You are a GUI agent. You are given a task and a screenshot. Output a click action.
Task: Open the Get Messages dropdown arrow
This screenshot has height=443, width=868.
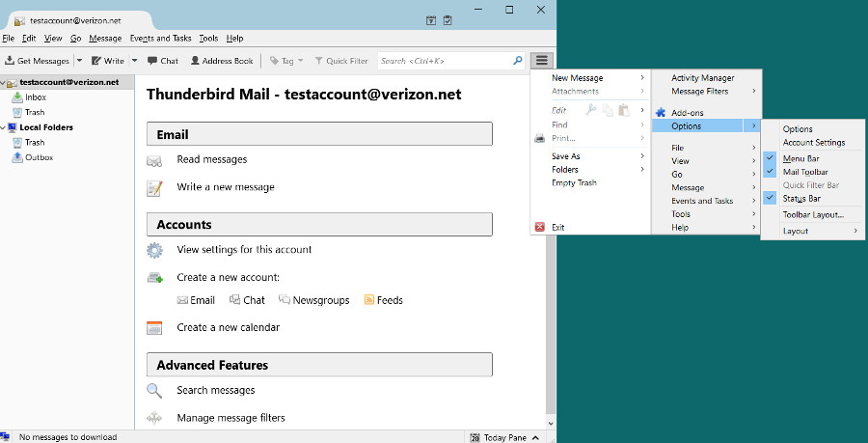click(79, 61)
